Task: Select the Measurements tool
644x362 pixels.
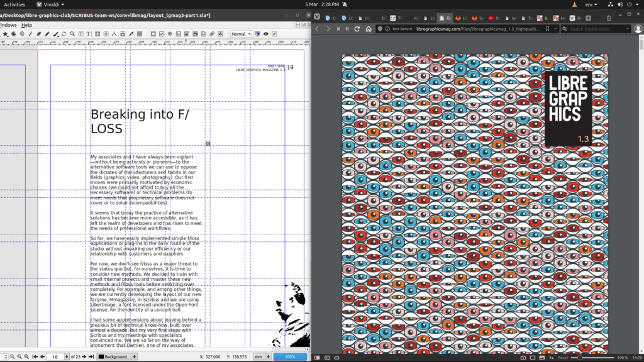Action: click(114, 34)
